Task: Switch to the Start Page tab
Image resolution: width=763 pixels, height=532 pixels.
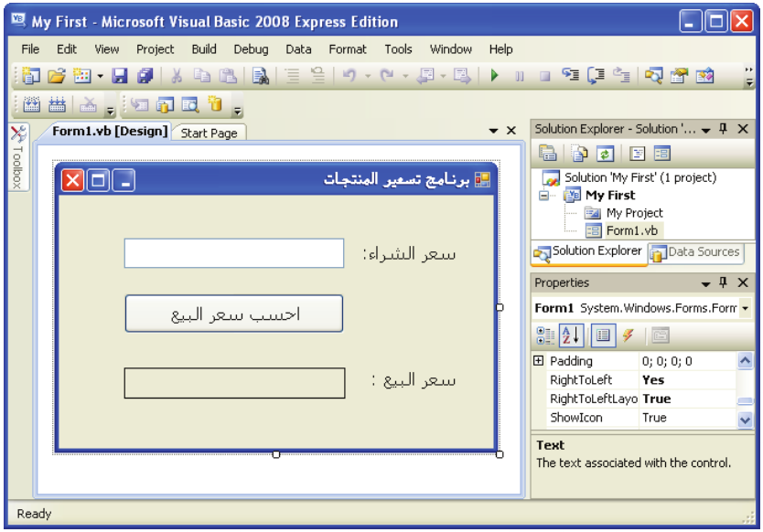Action: 210,133
